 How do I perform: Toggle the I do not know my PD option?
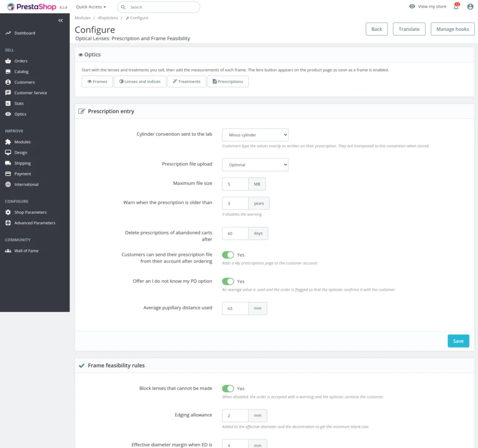click(x=228, y=281)
